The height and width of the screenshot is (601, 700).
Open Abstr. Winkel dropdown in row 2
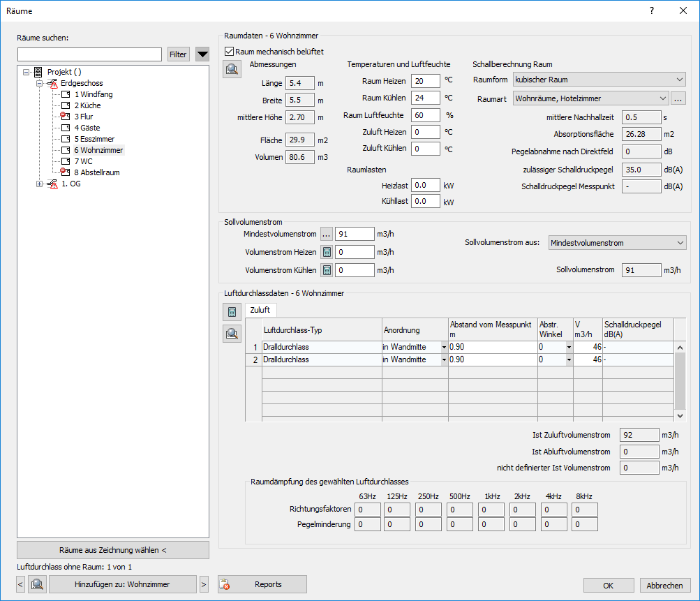[x=569, y=359]
